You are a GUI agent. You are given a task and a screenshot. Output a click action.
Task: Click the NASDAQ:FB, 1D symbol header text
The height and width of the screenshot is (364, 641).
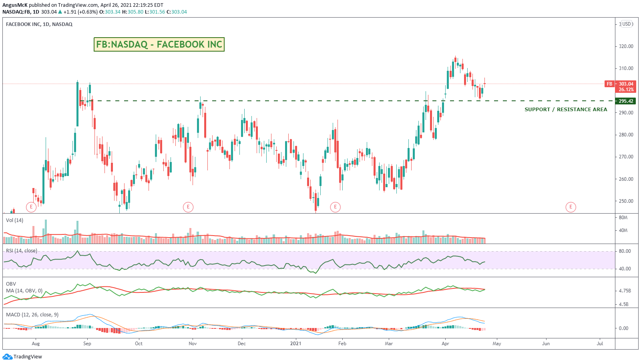21,12
